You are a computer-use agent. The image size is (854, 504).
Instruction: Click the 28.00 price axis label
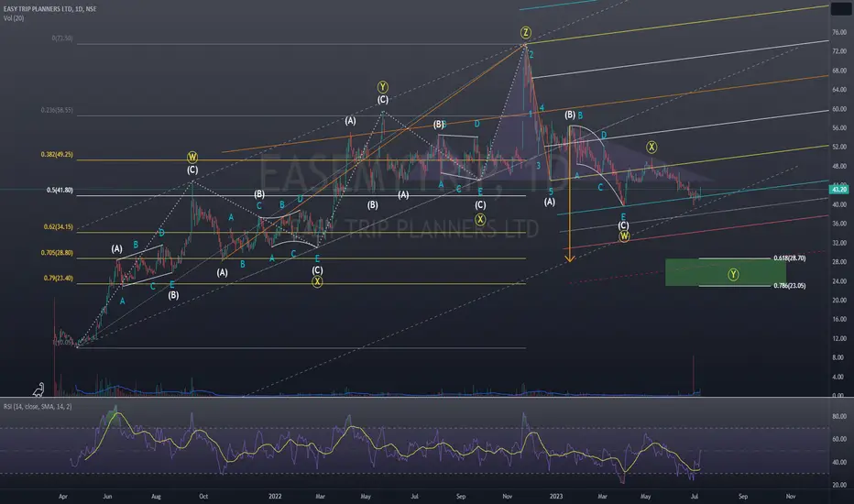point(838,262)
